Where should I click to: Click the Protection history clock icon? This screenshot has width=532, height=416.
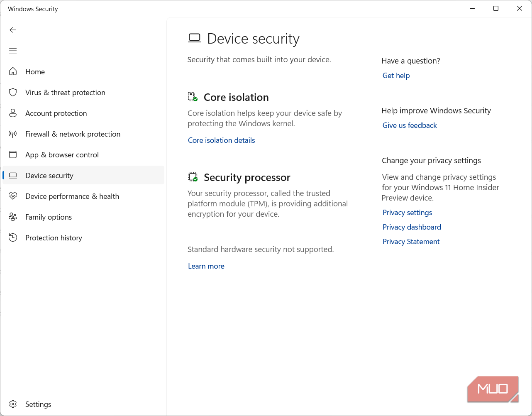click(13, 237)
